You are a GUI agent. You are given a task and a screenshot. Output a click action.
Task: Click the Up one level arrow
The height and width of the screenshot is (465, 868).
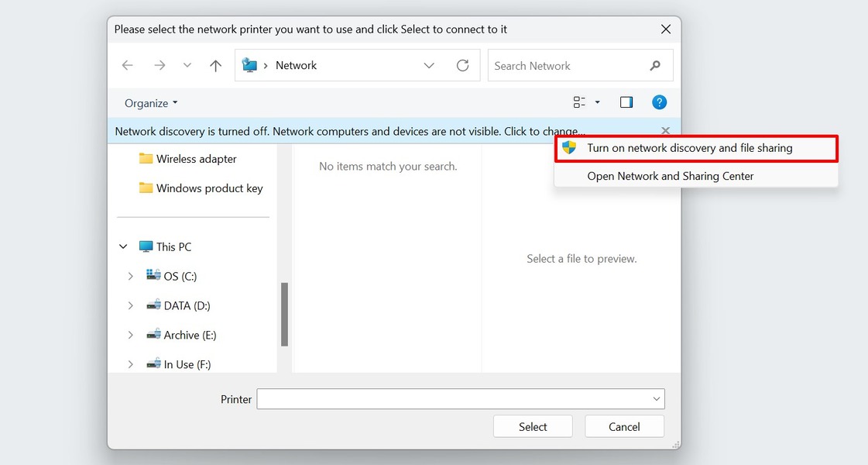click(215, 65)
